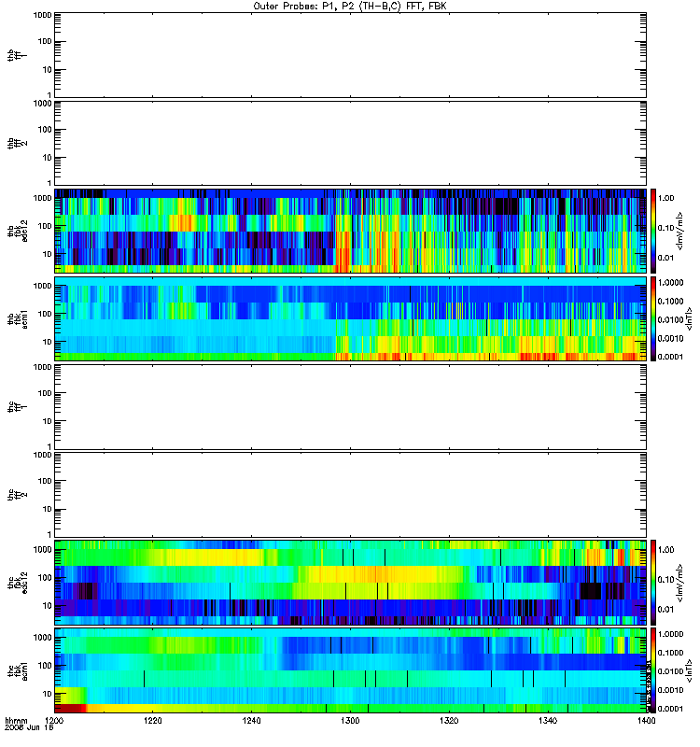Image resolution: width=700 pixels, height=747 pixels.
Task: Click the 0.1000 value on thb scm1 color bar
Action: pyautogui.click(x=670, y=301)
